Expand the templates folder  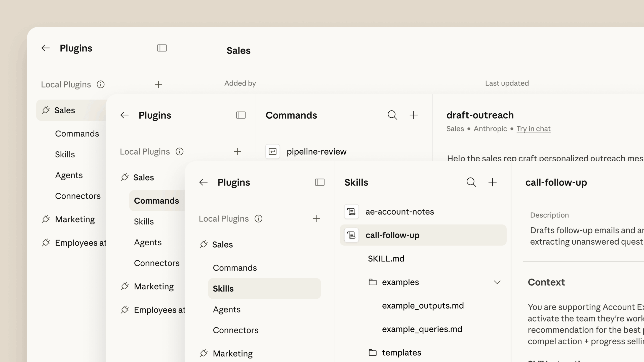[x=401, y=352]
